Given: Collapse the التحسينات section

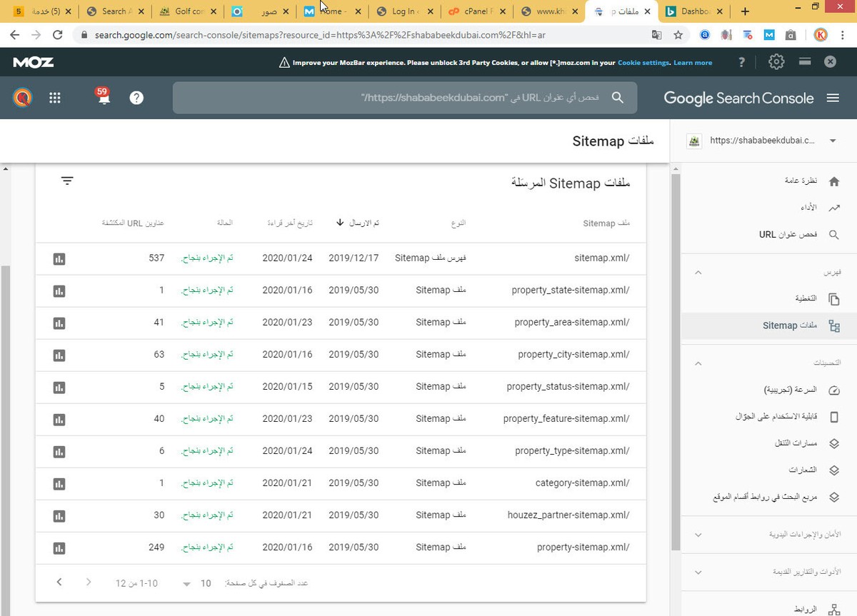Looking at the screenshot, I should tap(698, 363).
